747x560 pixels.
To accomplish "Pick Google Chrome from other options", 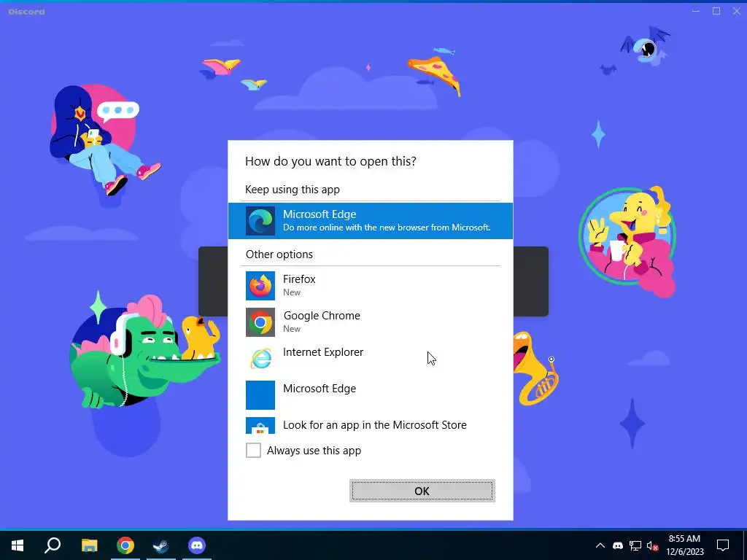I will 370,322.
